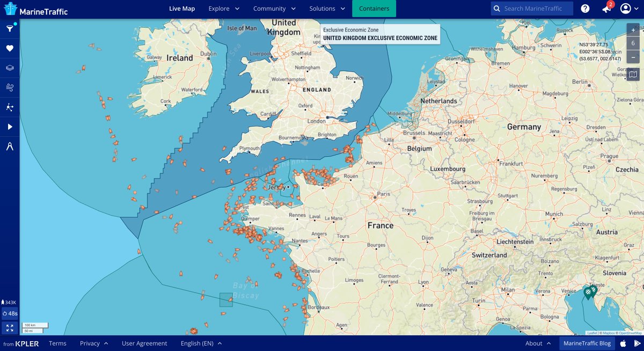Open the User Agreement link

144,343
